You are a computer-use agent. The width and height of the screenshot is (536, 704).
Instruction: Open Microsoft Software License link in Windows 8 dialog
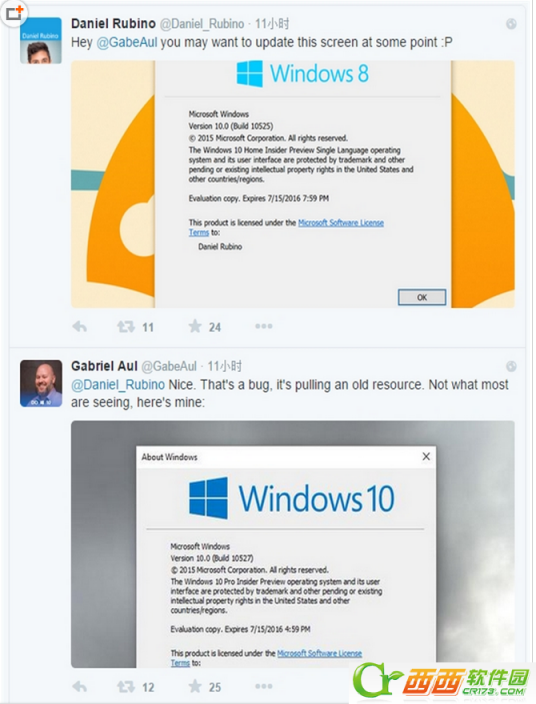[341, 223]
